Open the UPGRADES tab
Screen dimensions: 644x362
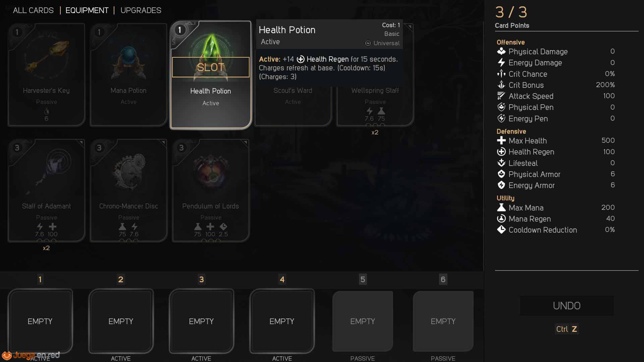tap(141, 10)
